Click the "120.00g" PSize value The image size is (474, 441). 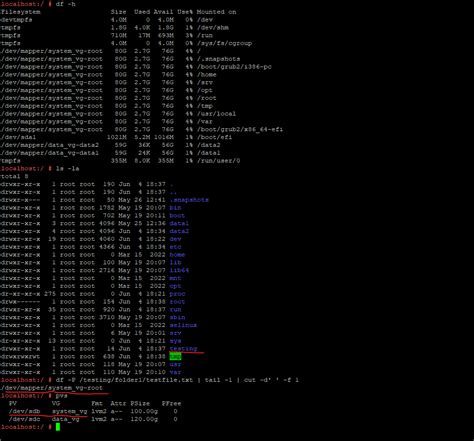[144, 419]
